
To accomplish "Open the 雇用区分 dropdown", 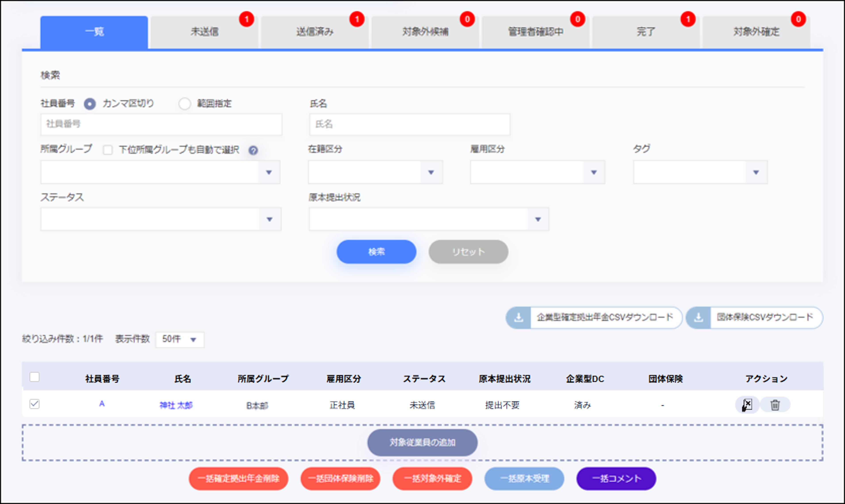I will click(x=594, y=172).
